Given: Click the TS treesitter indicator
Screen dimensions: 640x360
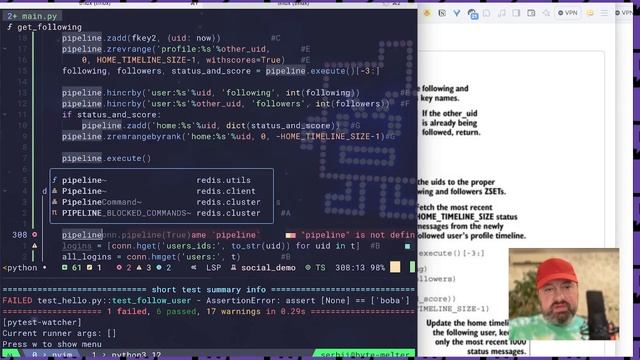Looking at the screenshot, I should pos(315,268).
